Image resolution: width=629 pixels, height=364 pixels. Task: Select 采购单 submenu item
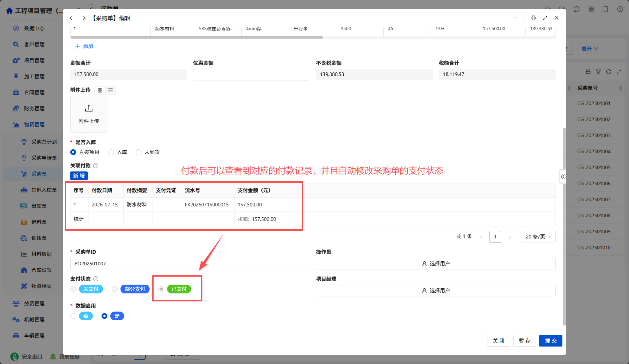39,174
